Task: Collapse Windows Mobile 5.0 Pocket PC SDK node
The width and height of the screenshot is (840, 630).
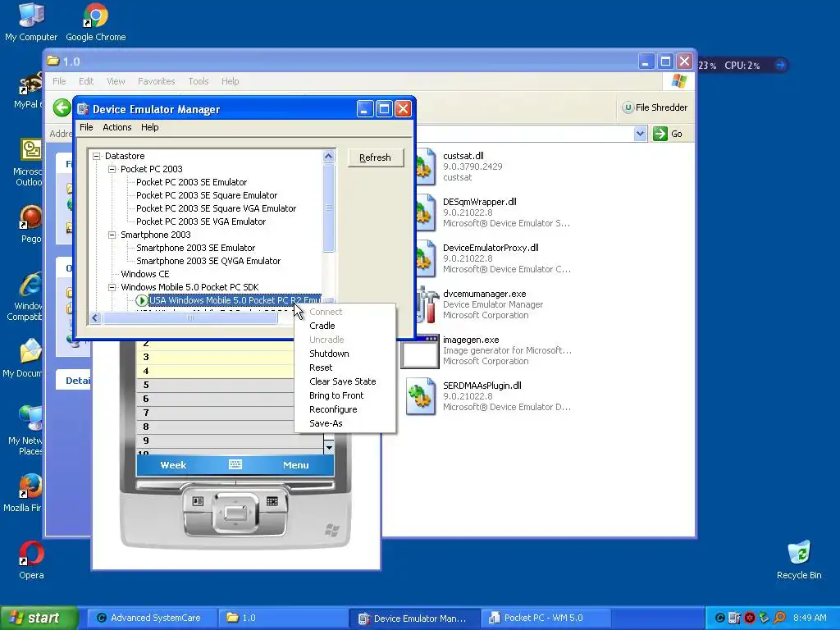Action: coord(112,287)
